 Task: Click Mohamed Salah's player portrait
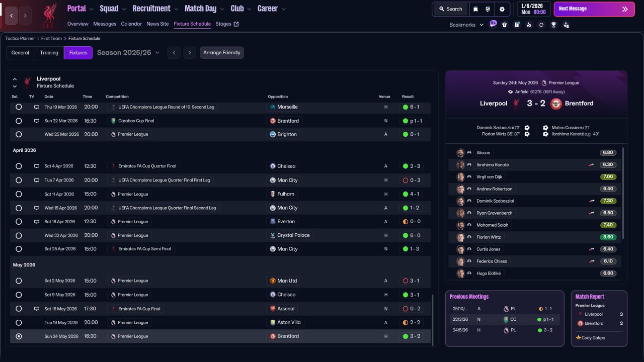click(460, 225)
